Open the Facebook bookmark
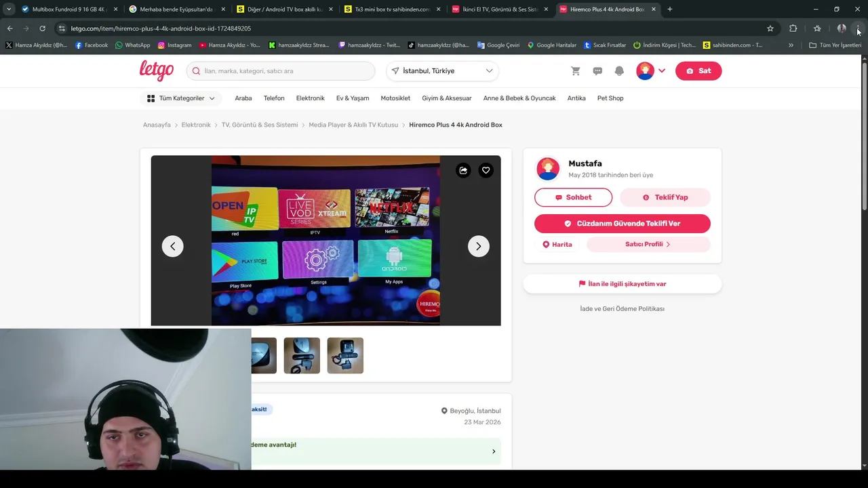Viewport: 868px width, 488px height. pos(92,45)
